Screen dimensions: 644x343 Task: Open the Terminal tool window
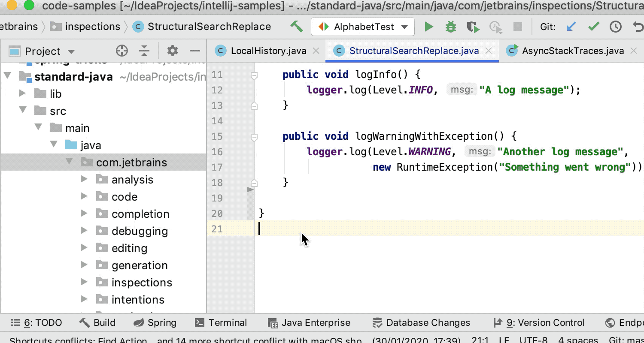(221, 323)
